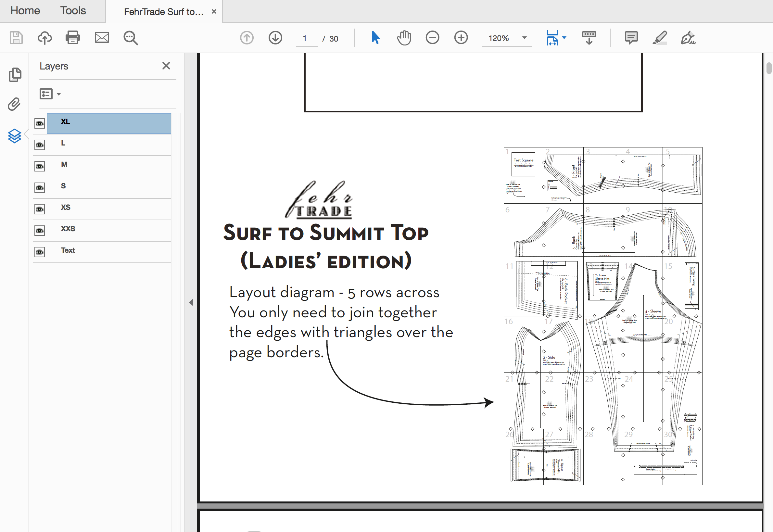Select the XXS layer row
This screenshot has height=532, width=773.
click(109, 230)
